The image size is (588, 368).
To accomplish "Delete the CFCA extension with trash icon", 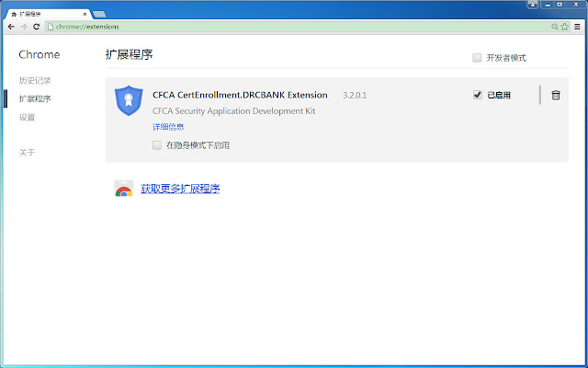I will (556, 95).
